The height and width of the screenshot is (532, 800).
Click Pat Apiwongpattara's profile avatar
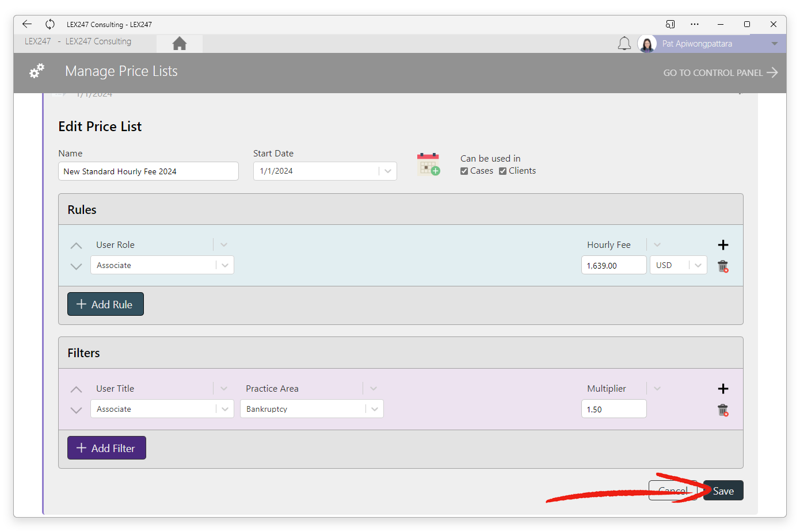tap(647, 44)
